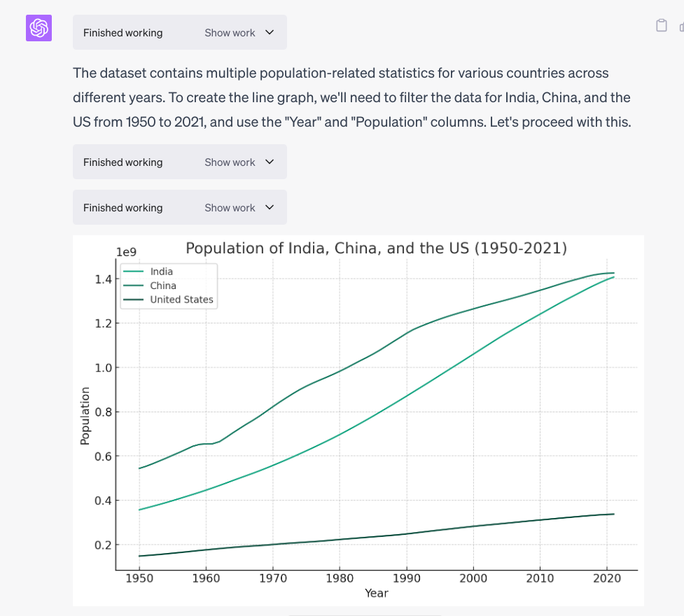Click the chevron beside the first Show work
The height and width of the screenshot is (616, 684).
click(269, 32)
